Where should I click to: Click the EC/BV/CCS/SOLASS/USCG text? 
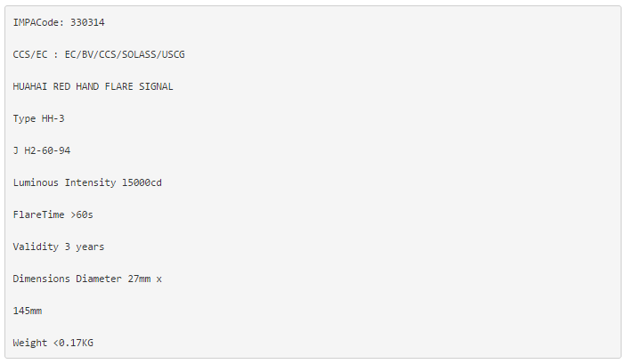coord(125,54)
